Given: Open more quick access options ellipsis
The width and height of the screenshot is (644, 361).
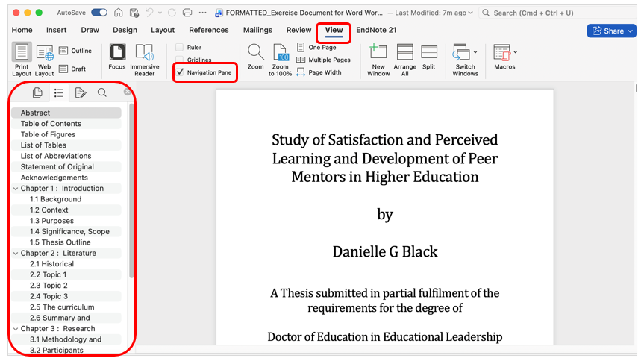Looking at the screenshot, I should point(202,13).
